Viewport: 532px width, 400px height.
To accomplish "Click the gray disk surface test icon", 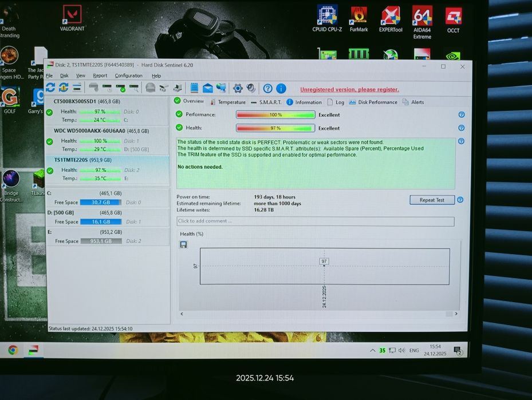I will (x=150, y=88).
